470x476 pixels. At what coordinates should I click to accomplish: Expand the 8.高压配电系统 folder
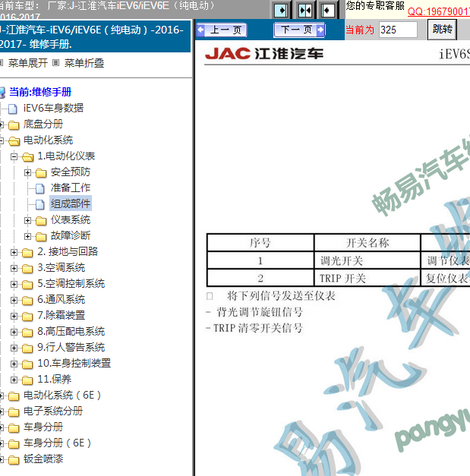(14, 332)
